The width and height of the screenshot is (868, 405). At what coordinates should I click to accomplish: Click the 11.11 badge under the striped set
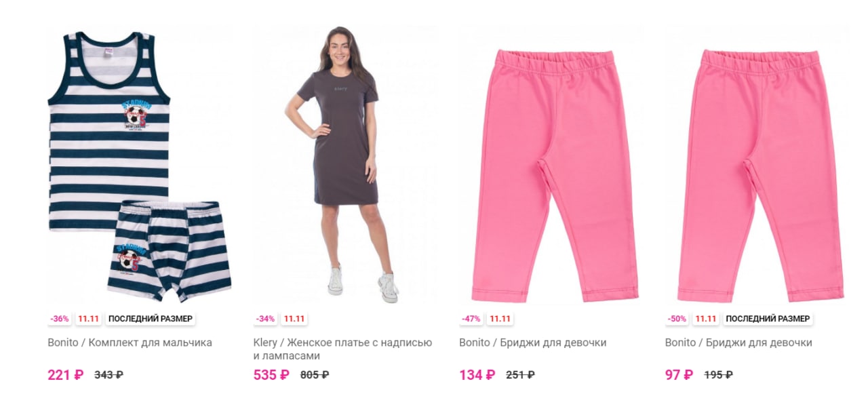tap(89, 319)
